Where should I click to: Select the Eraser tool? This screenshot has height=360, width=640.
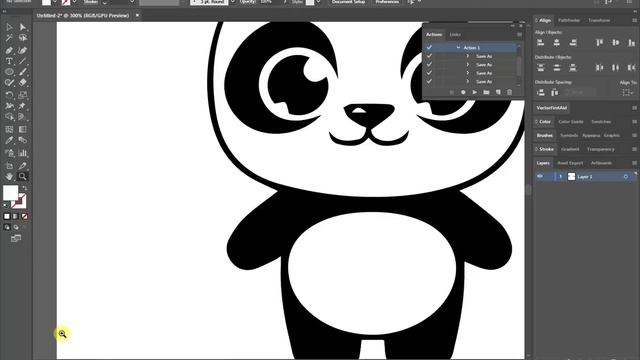[x=23, y=82]
